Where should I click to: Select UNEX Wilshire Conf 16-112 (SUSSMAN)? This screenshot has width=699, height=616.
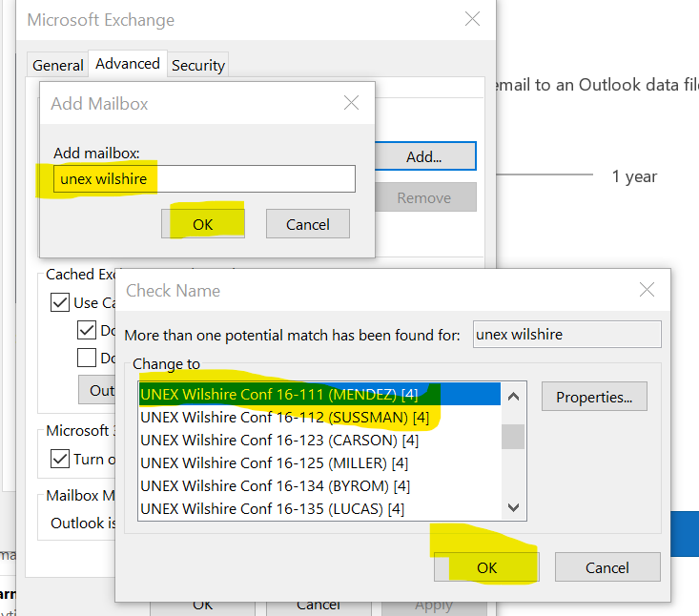pos(284,417)
